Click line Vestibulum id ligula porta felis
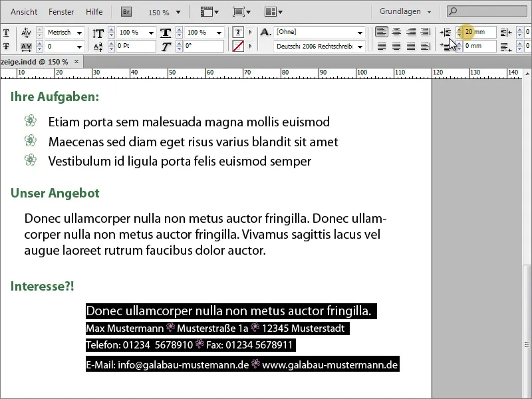The height and width of the screenshot is (399, 532). pos(180,161)
